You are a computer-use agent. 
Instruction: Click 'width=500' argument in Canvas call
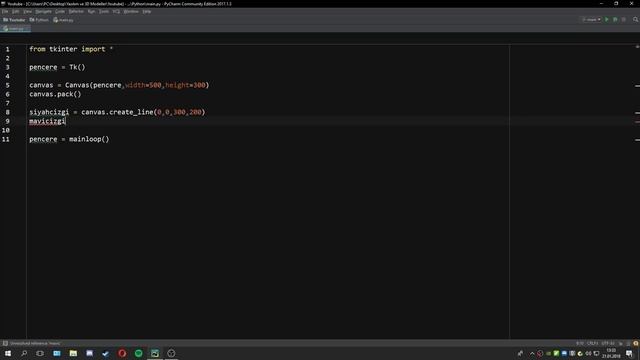[x=143, y=85]
